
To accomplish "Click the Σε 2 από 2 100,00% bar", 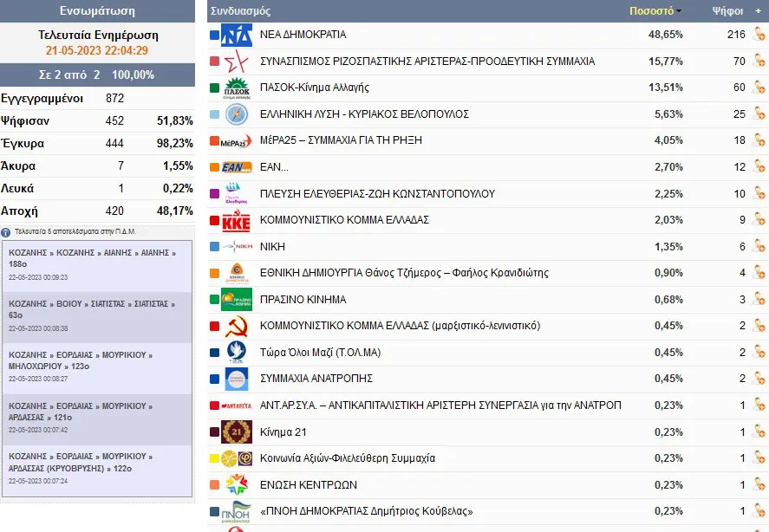I will point(97,75).
